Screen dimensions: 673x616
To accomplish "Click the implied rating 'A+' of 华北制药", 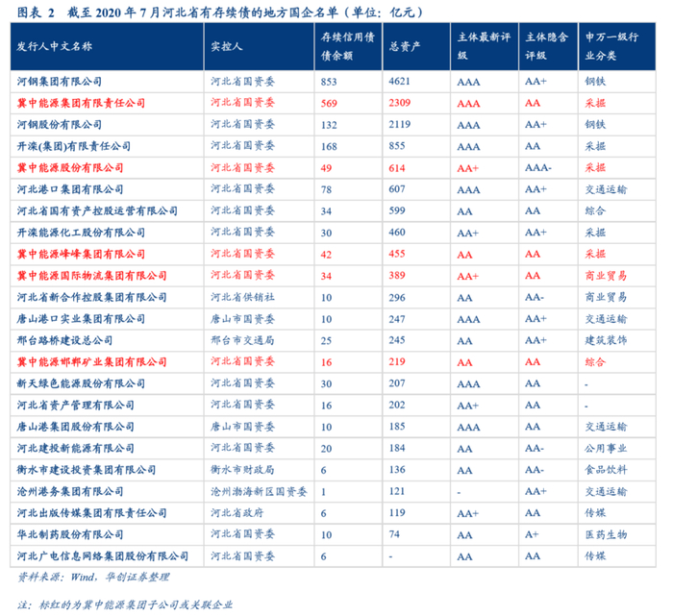I will point(532,534).
